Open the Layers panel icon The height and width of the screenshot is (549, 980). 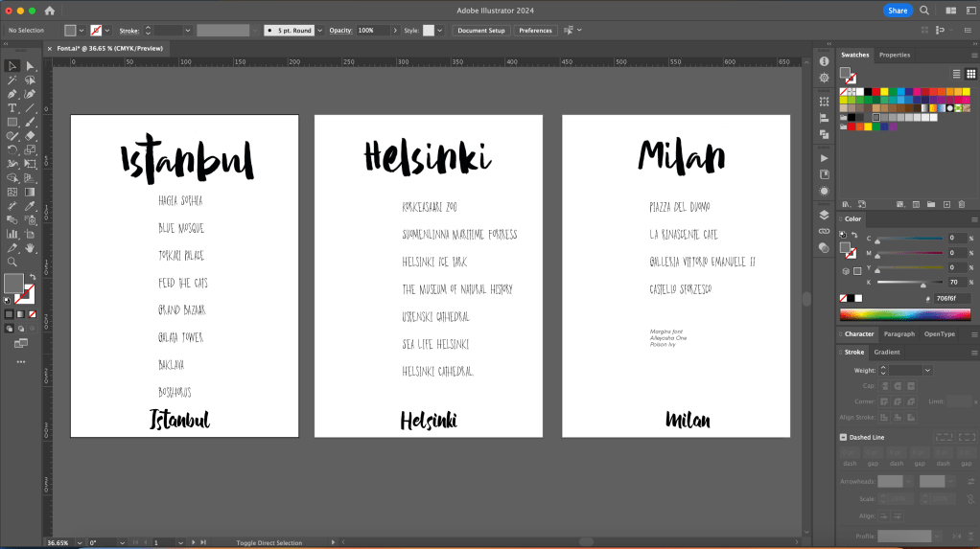(x=824, y=216)
